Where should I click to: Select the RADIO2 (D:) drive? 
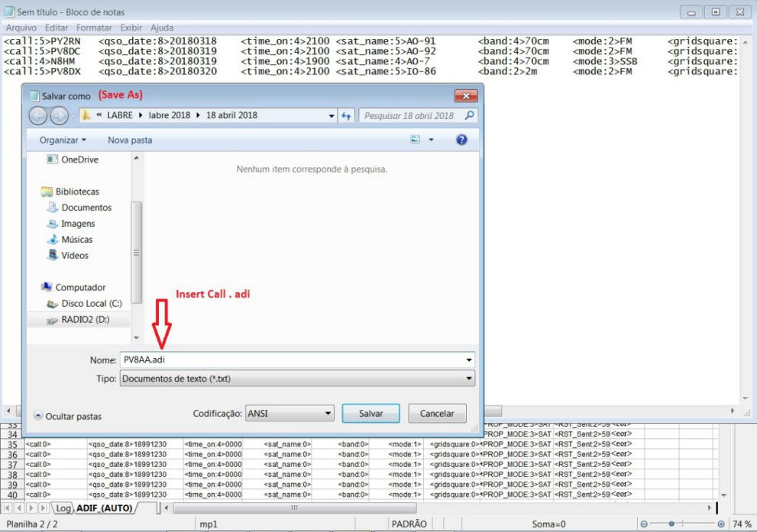point(85,320)
